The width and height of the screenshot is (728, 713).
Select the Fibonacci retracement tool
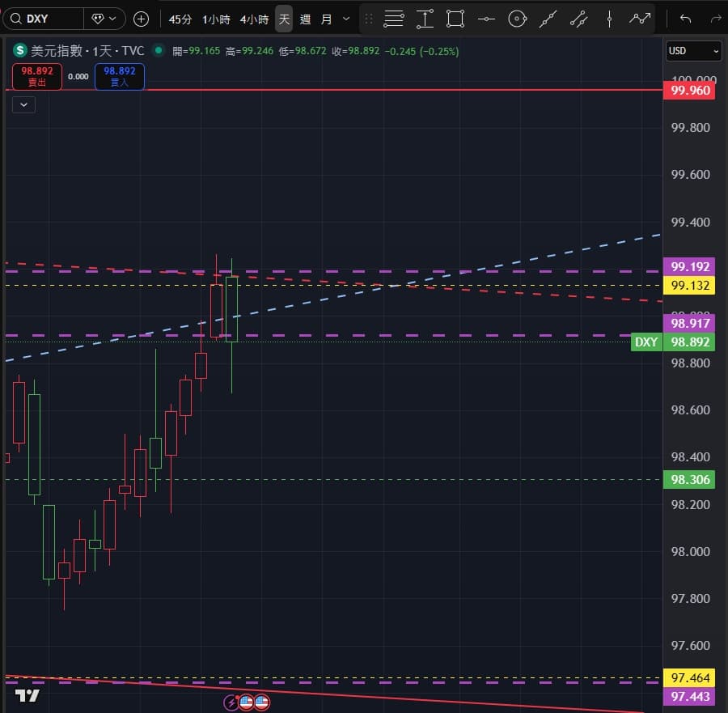point(393,19)
